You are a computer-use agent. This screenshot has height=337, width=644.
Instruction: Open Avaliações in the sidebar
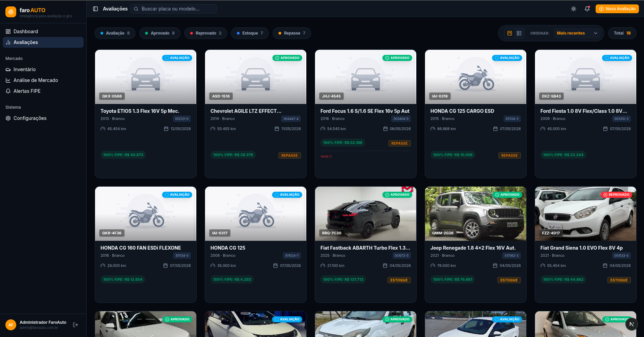click(x=43, y=42)
